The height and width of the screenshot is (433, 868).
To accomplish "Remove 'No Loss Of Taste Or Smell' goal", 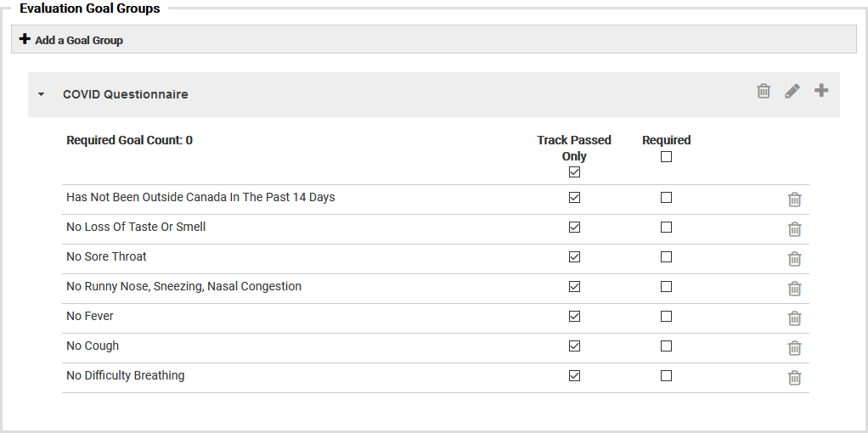I will coord(794,229).
